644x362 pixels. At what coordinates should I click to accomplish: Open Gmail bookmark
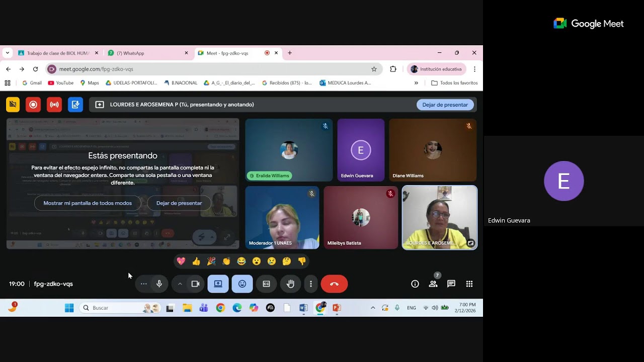pos(32,83)
